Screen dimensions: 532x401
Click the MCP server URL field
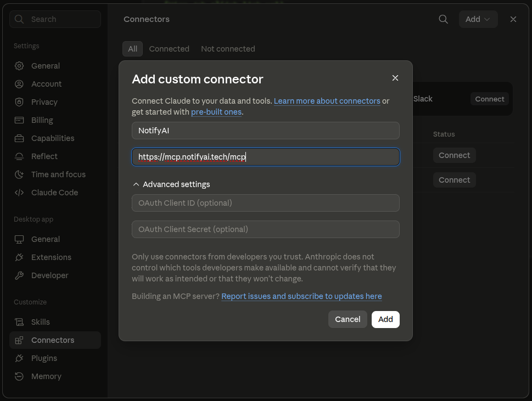pos(266,157)
